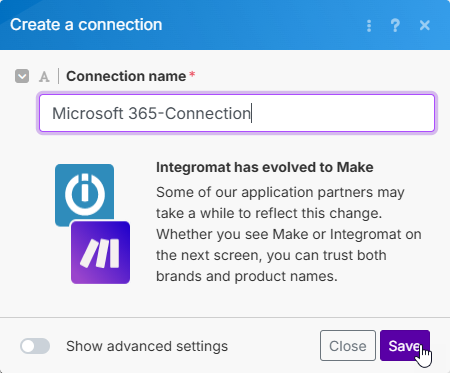Click the application partners description paragraph

pyautogui.click(x=289, y=234)
